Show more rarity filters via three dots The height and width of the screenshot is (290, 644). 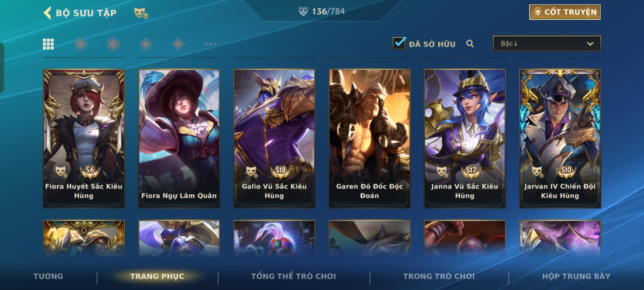tap(211, 44)
